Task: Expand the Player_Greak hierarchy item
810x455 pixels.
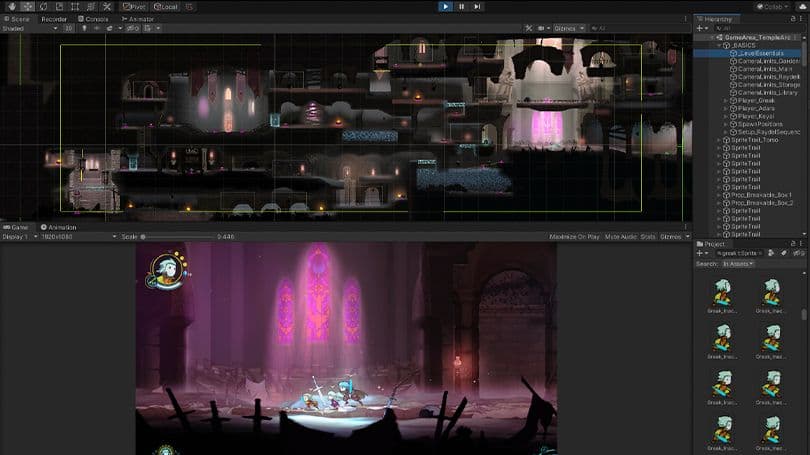Action: point(726,101)
